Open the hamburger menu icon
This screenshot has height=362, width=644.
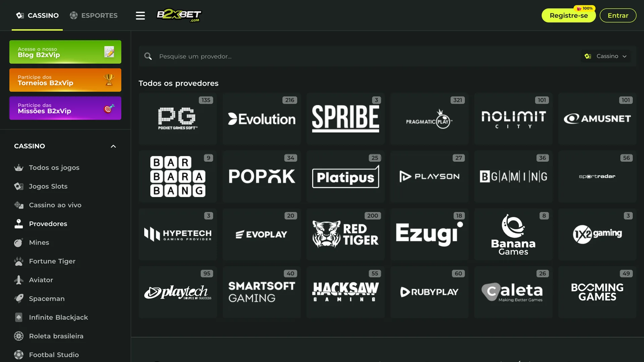(x=140, y=15)
